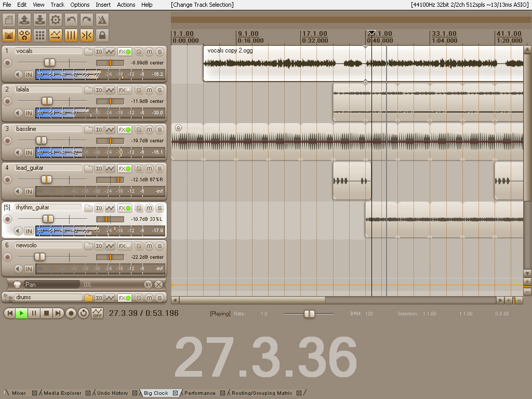Viewport: 532px width, 399px height.
Task: Switch to the Mixer tab
Action: [19, 393]
